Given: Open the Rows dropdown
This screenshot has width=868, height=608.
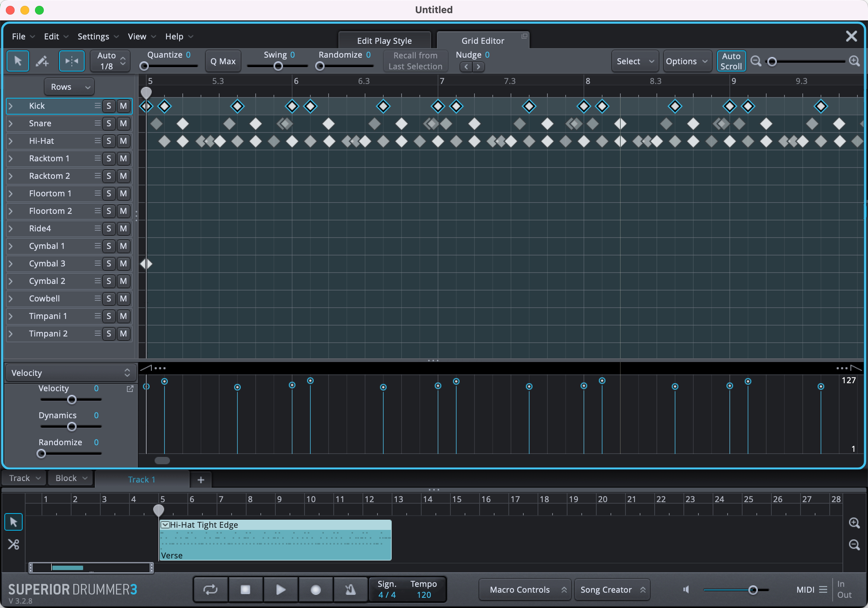Looking at the screenshot, I should [x=69, y=87].
